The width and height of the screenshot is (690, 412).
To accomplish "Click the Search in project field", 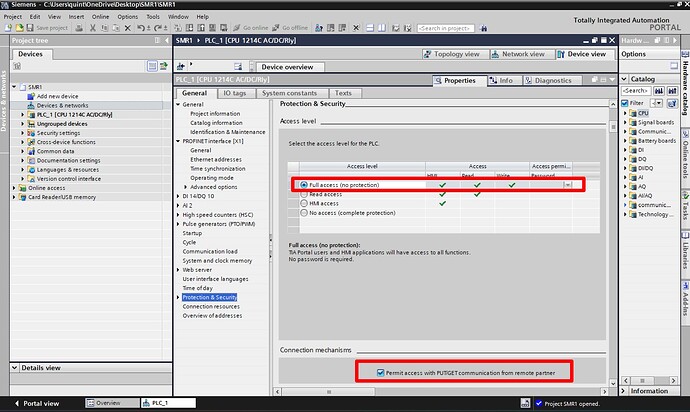I will click(x=445, y=28).
